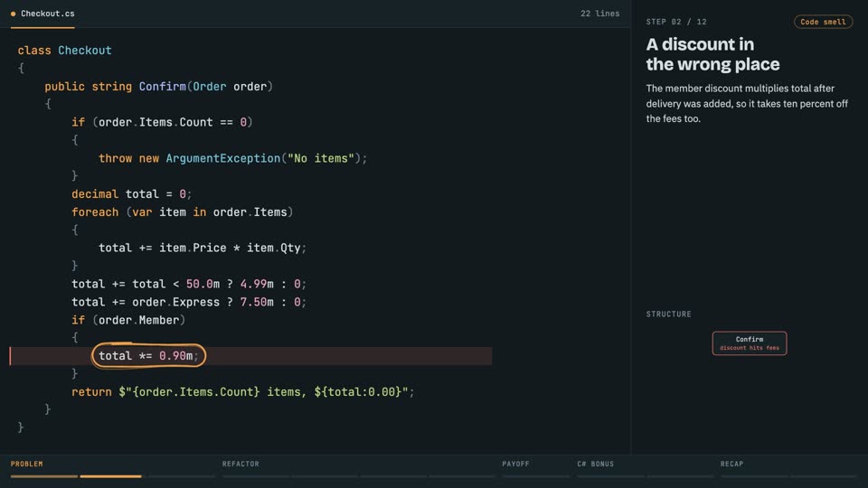Click the progress segment beneath the PAYOFF label
The image size is (868, 488).
coord(536,476)
